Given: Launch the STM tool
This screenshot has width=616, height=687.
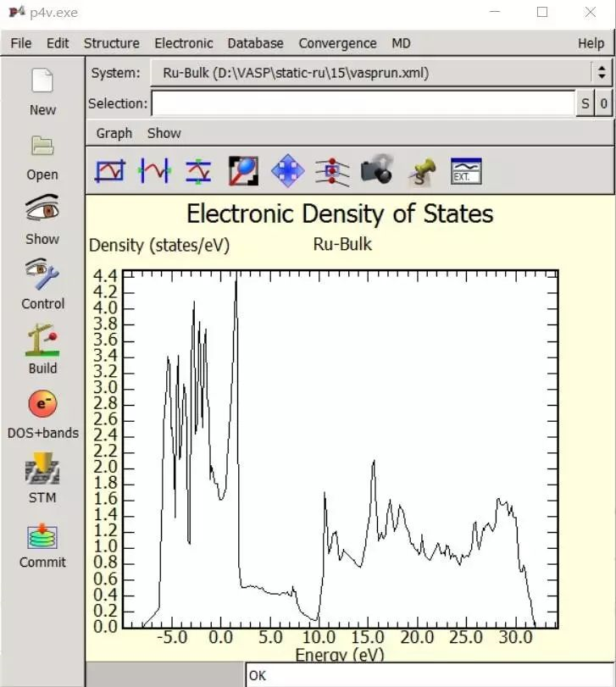Looking at the screenshot, I should (42, 468).
